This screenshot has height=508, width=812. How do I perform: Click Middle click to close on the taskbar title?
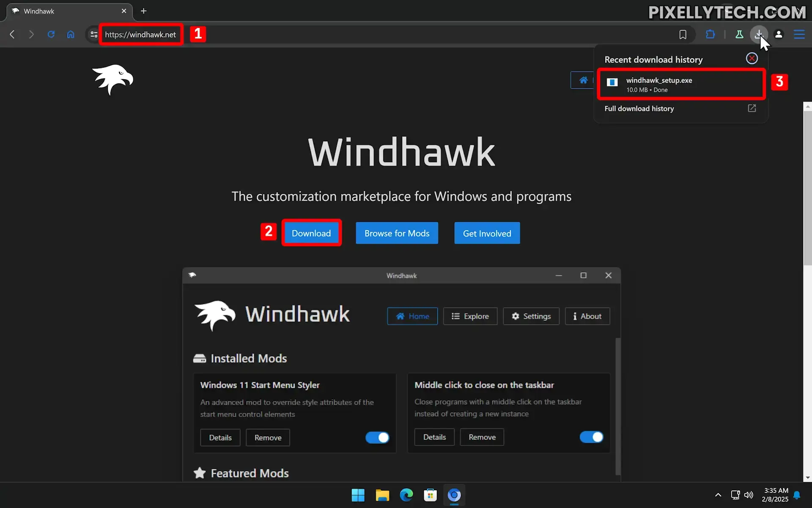click(484, 385)
